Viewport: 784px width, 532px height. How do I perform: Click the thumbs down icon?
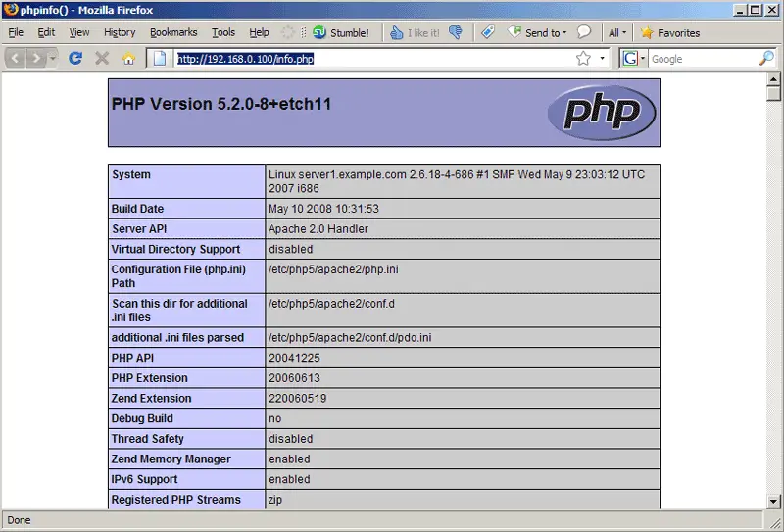point(456,33)
